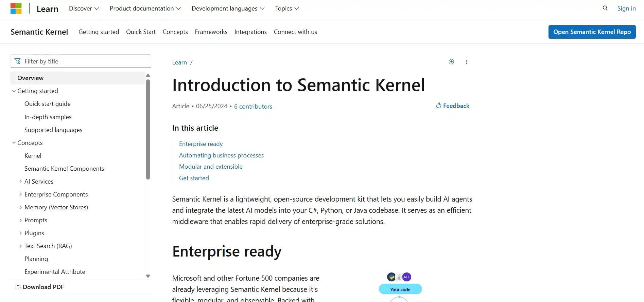Expand the Discover dropdown
Screen dimensions: 644x302
[84, 8]
